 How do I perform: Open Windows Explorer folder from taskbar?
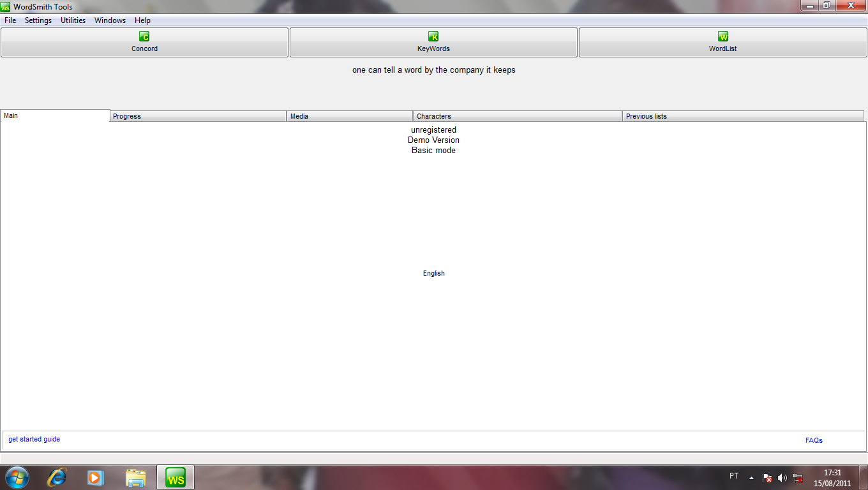[x=136, y=477]
